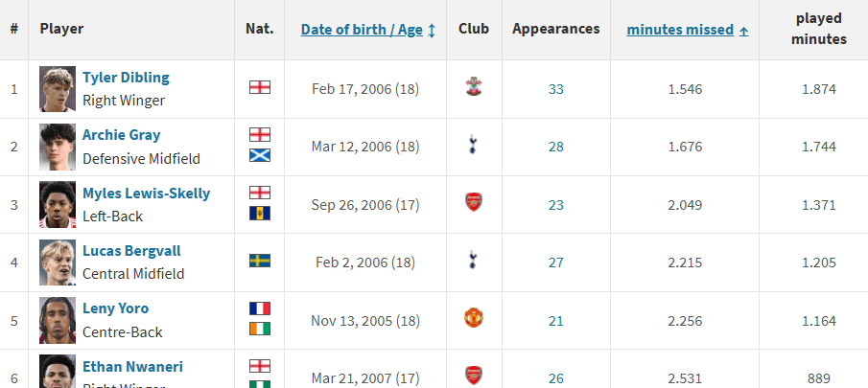Screen dimensions: 868x388
Task: Click Sweden flag next to Lucas Bergvall
Action: coord(259,261)
